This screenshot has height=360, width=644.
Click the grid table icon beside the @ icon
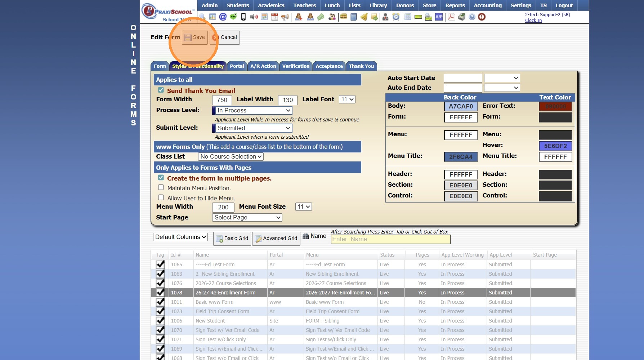coord(213,17)
